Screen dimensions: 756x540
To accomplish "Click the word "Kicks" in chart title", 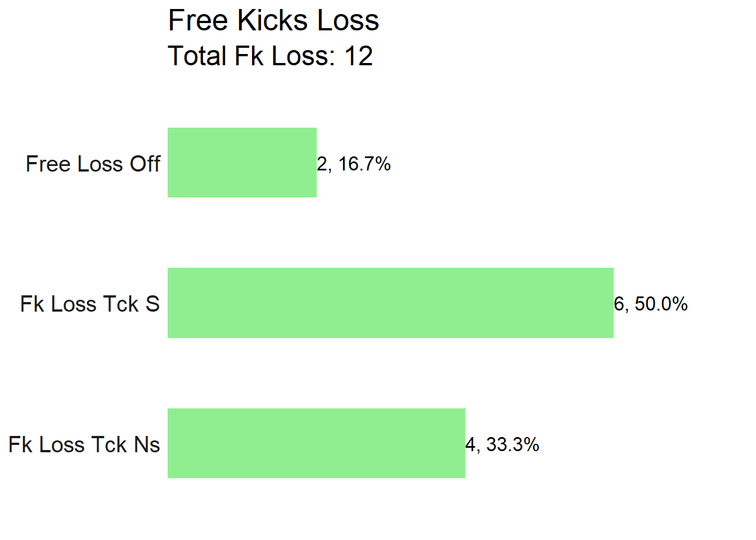I will [272, 21].
